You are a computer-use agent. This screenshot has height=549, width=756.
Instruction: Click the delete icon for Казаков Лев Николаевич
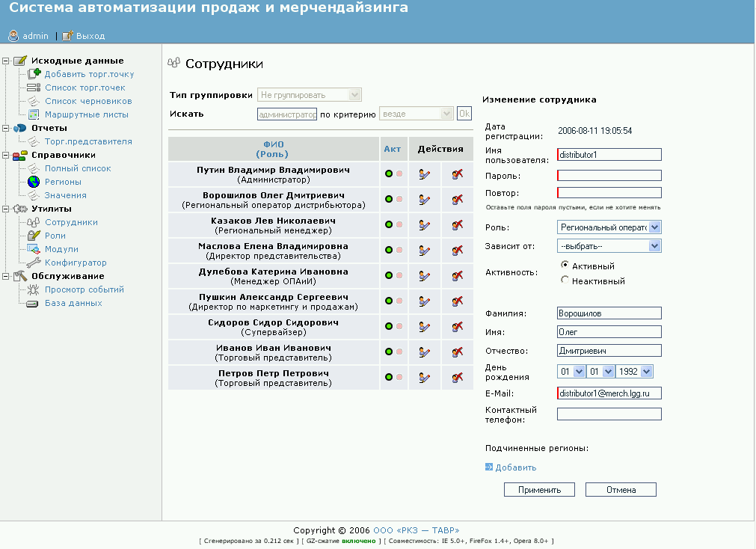(458, 225)
